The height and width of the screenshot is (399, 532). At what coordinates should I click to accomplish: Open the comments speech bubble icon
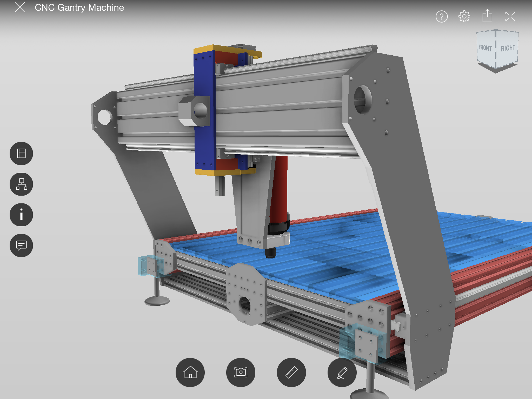[21, 245]
